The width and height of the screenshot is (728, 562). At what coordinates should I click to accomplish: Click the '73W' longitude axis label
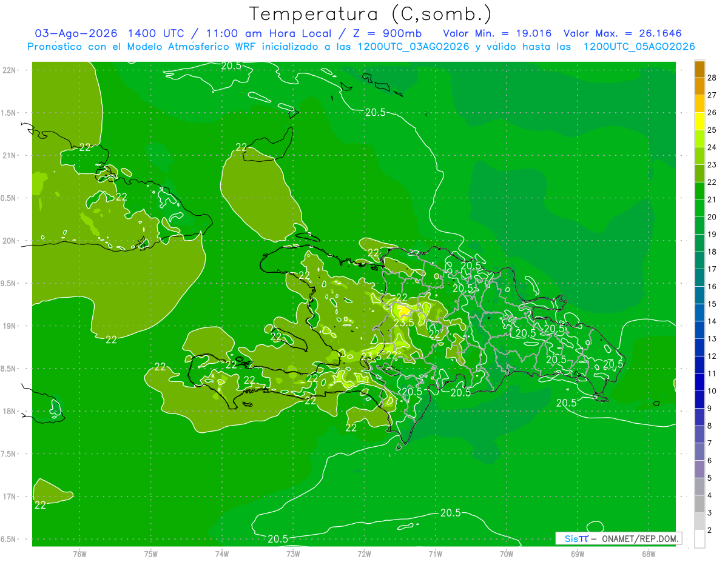coord(293,554)
